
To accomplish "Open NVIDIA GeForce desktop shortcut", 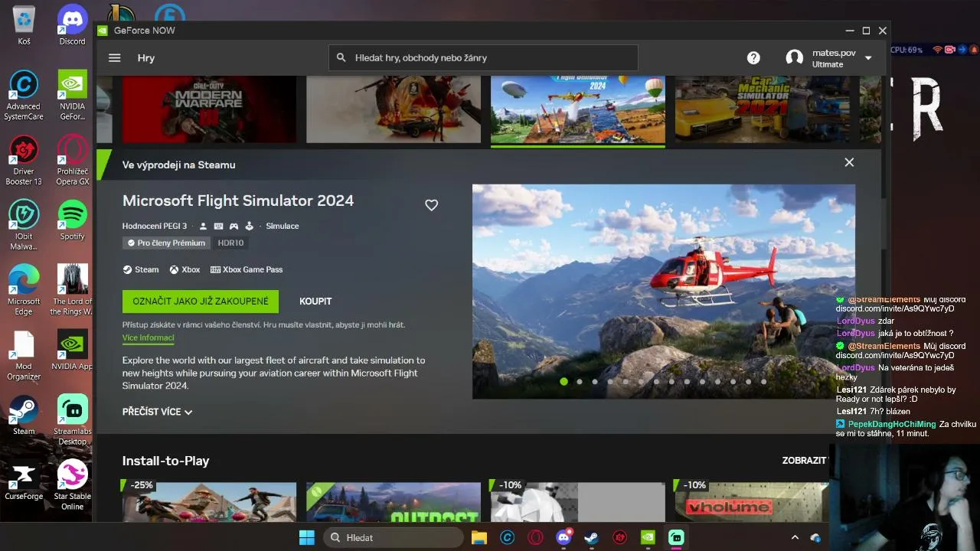I will (x=73, y=96).
